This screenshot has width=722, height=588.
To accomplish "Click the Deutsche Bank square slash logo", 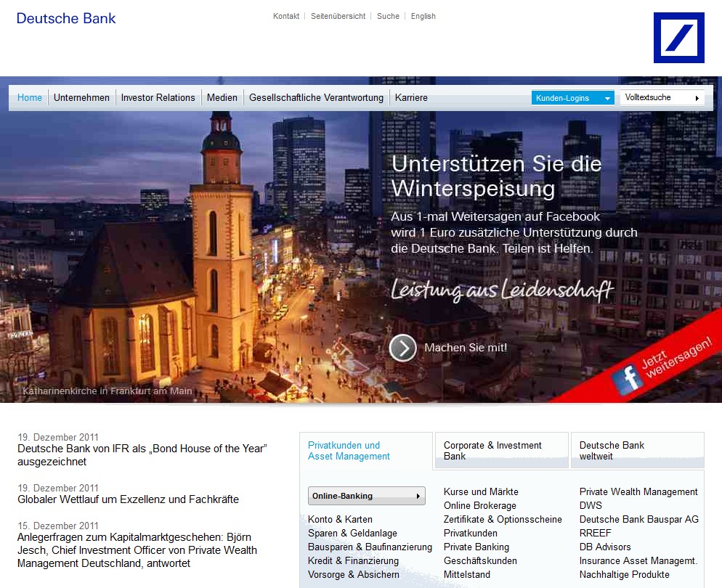I will [678, 38].
